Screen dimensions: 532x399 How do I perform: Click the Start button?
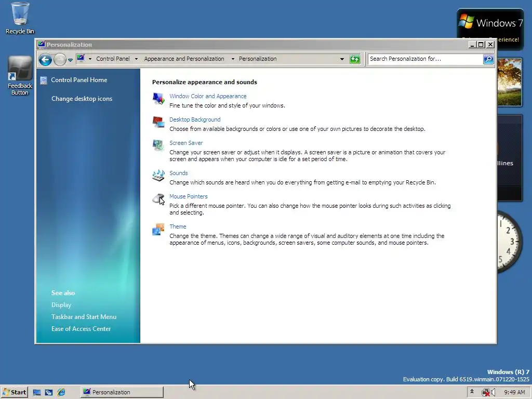click(14, 392)
